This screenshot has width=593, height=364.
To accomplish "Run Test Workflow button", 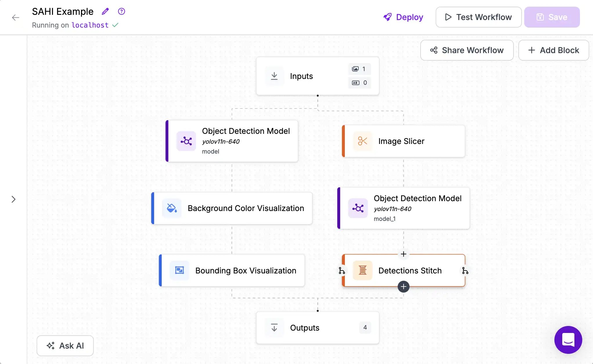I will pyautogui.click(x=478, y=17).
